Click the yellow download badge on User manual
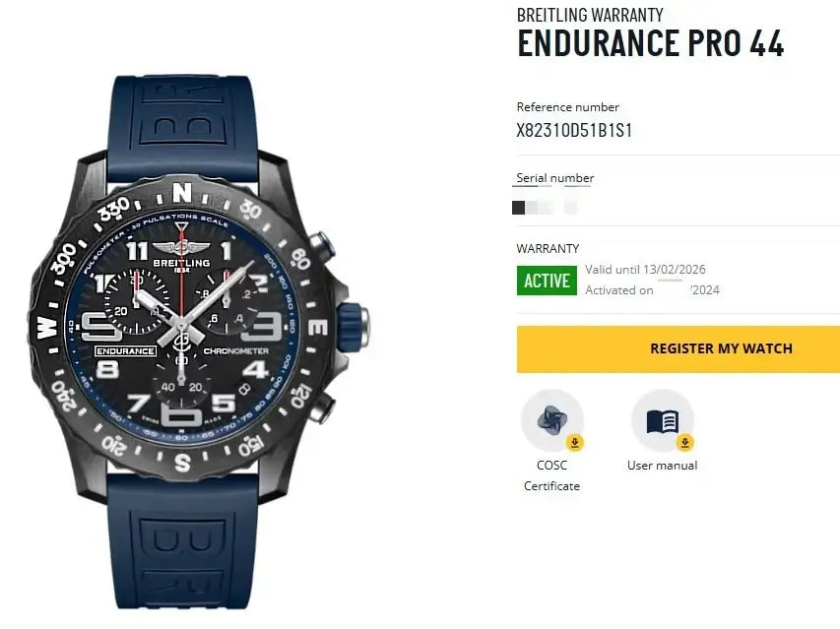 pyautogui.click(x=685, y=443)
